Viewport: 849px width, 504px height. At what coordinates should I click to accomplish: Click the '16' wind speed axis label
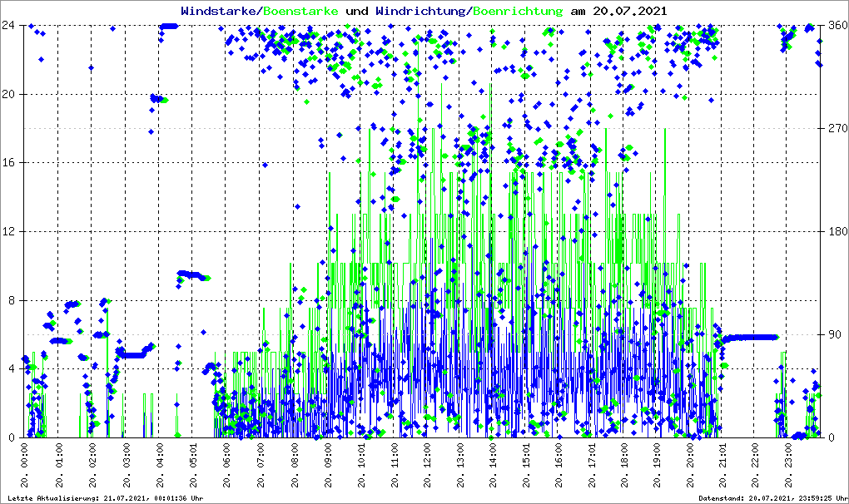click(8, 163)
